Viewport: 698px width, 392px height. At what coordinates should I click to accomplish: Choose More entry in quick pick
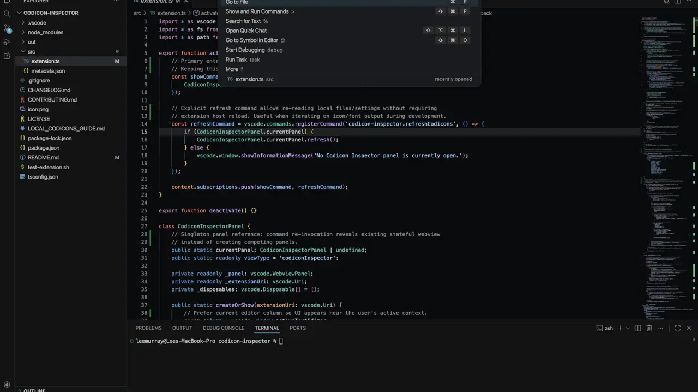pos(349,69)
